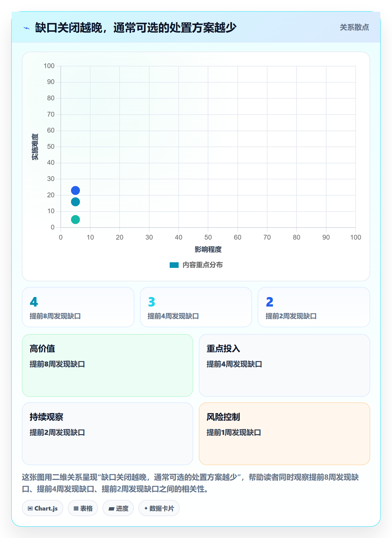Screen dimensions: 392x538
Task: Click the title 缺口关闭越晚，通常可选的处置方案越少
Action: (x=136, y=28)
